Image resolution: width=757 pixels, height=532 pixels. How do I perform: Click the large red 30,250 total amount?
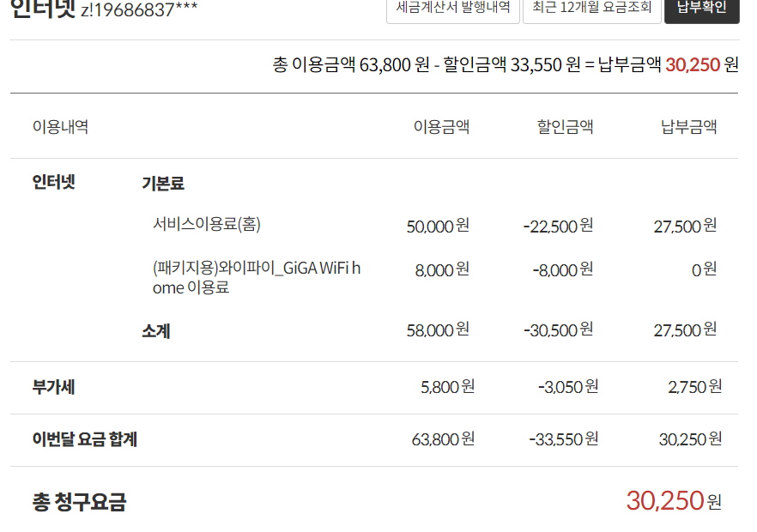pos(664,500)
